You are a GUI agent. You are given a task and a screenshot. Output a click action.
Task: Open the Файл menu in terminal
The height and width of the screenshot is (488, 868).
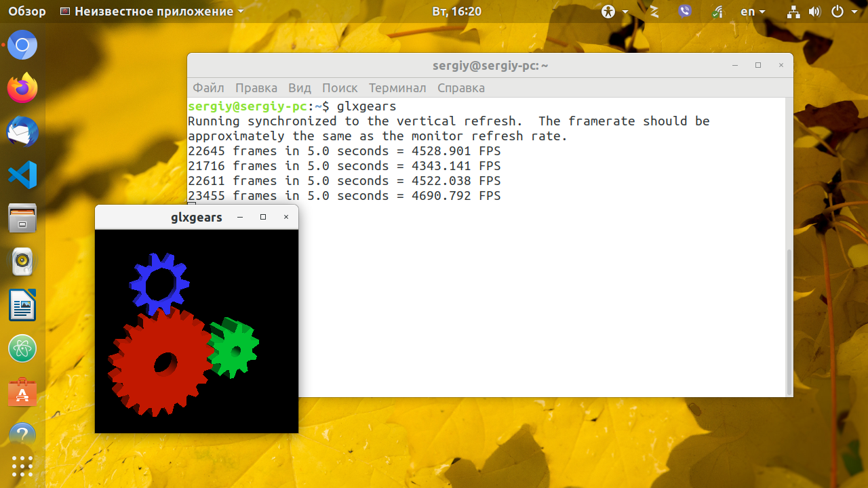click(x=208, y=88)
